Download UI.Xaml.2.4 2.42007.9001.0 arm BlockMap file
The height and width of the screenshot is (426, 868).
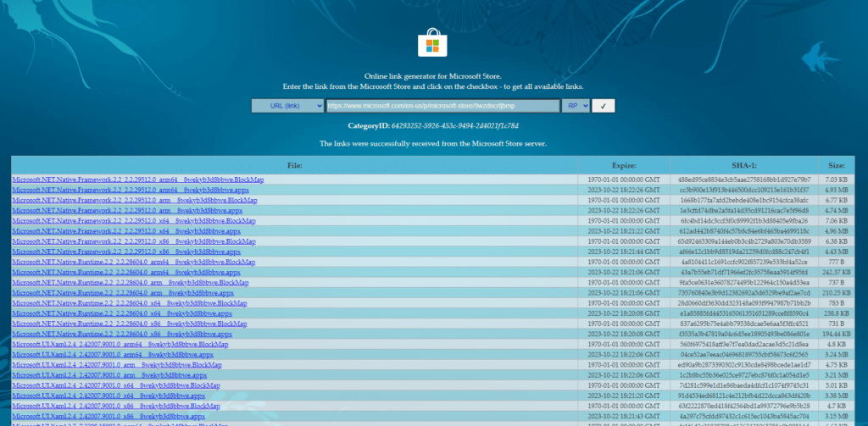click(x=117, y=365)
